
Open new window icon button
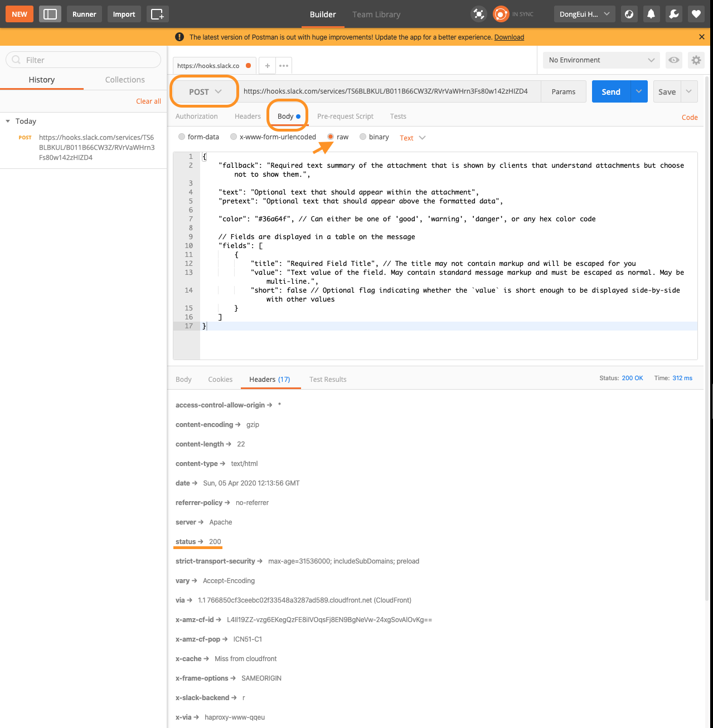point(158,14)
